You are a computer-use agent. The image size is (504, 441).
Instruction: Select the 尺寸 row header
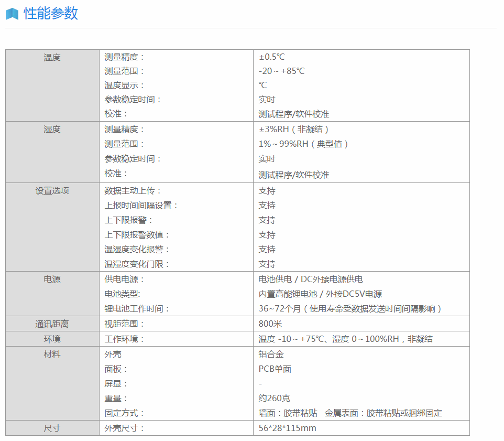tap(52, 428)
